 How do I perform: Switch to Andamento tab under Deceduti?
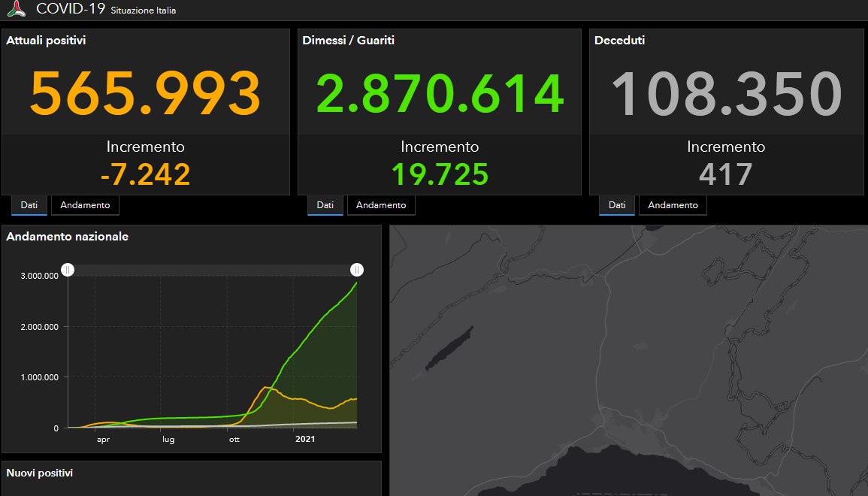point(673,205)
